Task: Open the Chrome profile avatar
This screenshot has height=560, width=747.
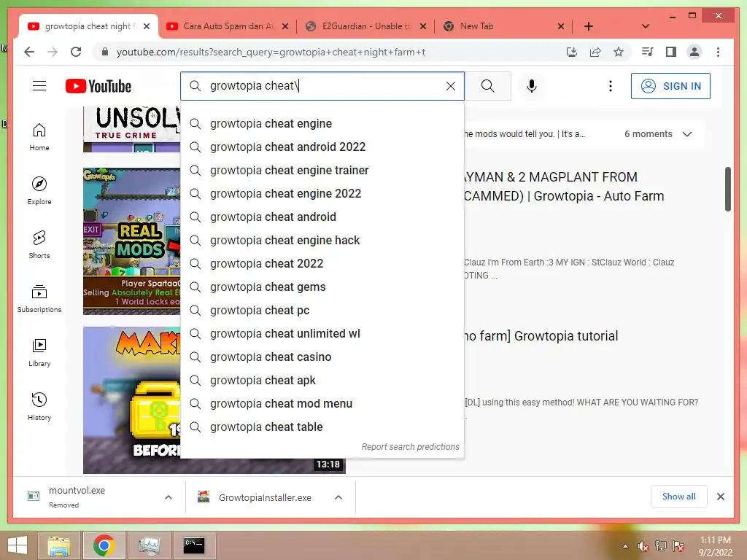Action: 694,52
